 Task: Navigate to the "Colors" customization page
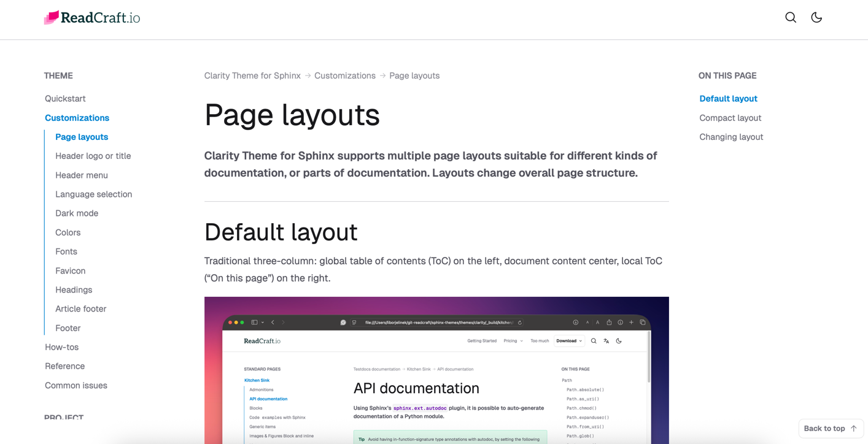tap(68, 232)
